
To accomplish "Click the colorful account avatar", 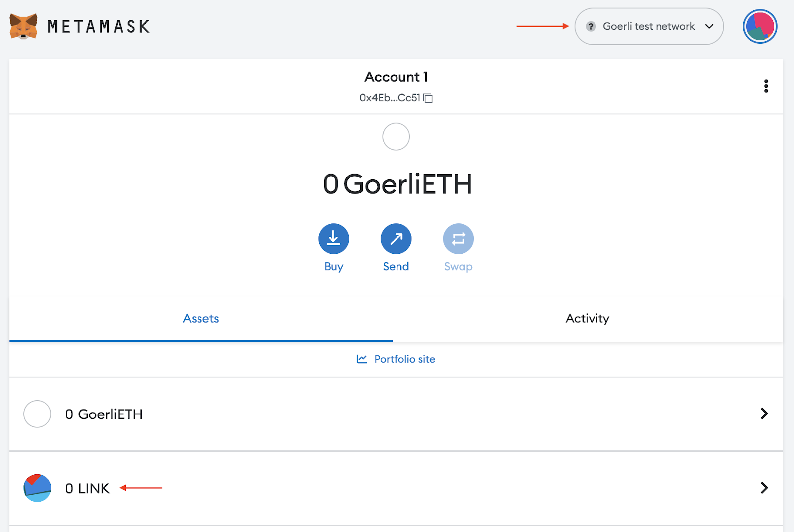I will tap(759, 26).
